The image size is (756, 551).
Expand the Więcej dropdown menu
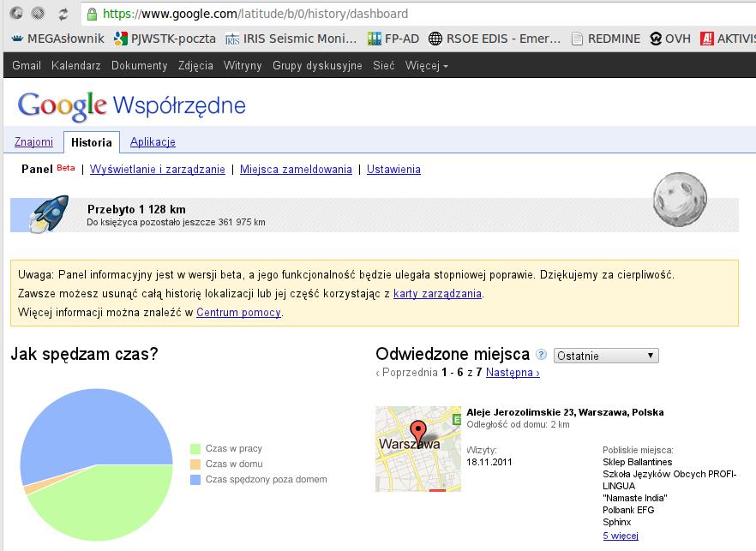click(427, 65)
